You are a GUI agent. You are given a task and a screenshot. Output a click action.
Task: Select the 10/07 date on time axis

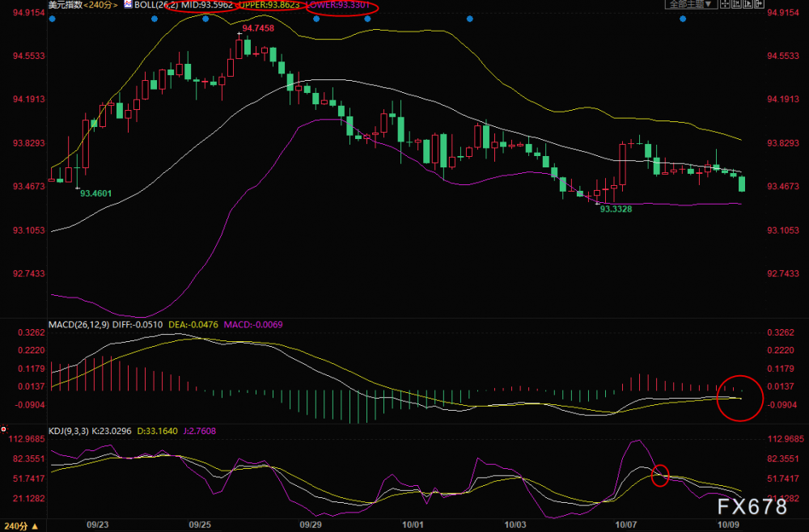click(x=625, y=525)
